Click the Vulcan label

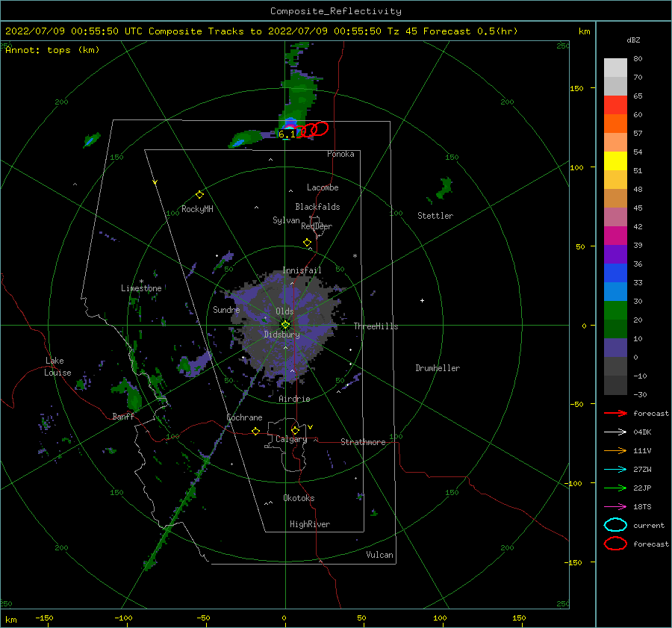379,555
